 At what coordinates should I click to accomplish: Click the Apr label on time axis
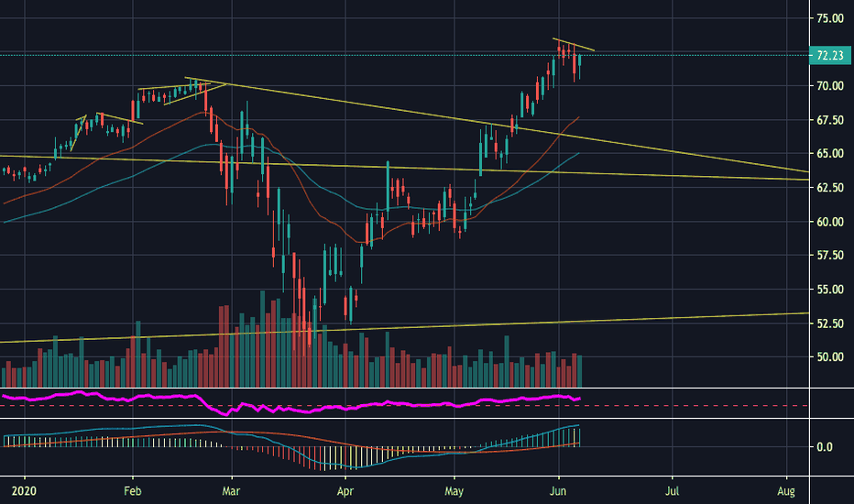[345, 491]
